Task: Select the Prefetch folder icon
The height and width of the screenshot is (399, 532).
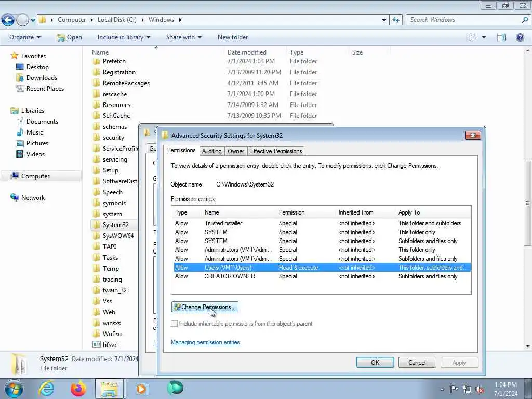Action: [96, 61]
